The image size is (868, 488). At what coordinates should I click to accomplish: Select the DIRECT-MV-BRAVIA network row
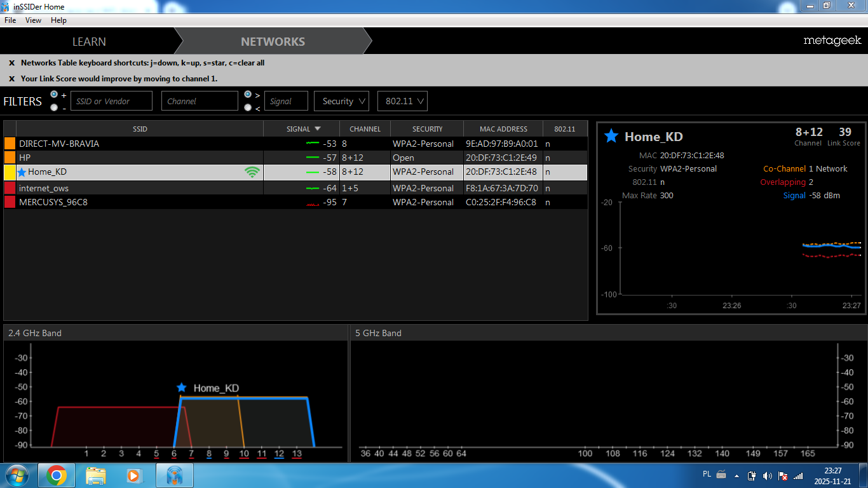(x=295, y=144)
